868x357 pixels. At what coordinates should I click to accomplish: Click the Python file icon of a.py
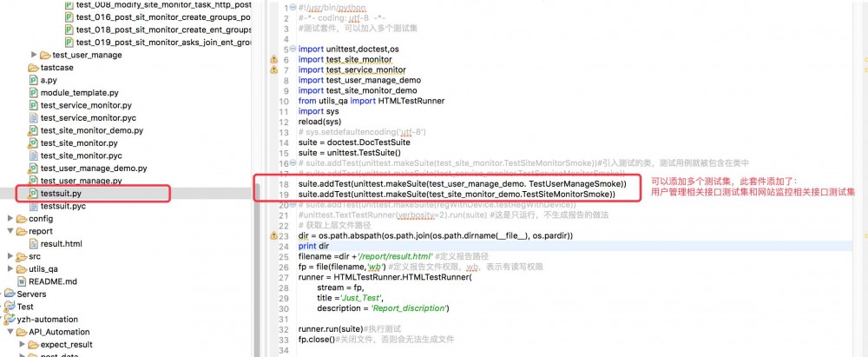33,81
